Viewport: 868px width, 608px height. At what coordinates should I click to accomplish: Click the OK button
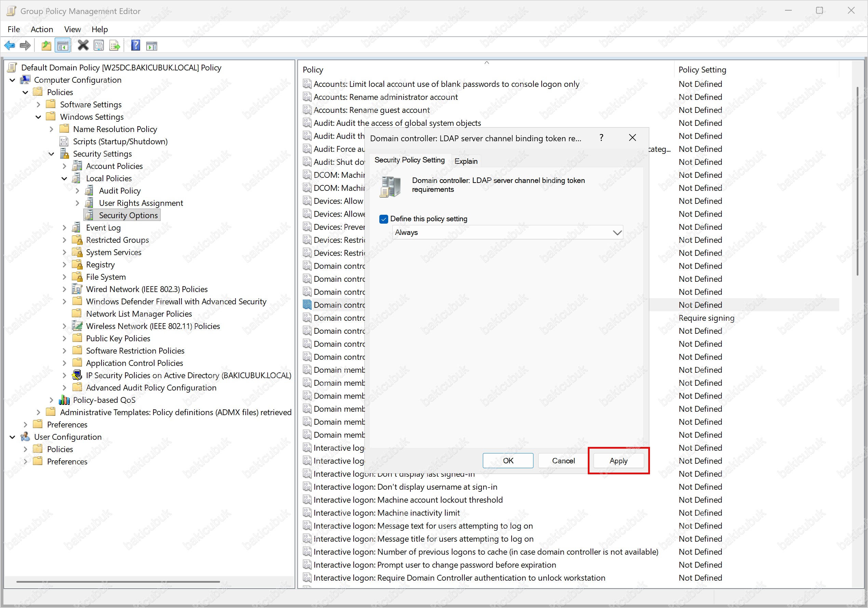(508, 461)
